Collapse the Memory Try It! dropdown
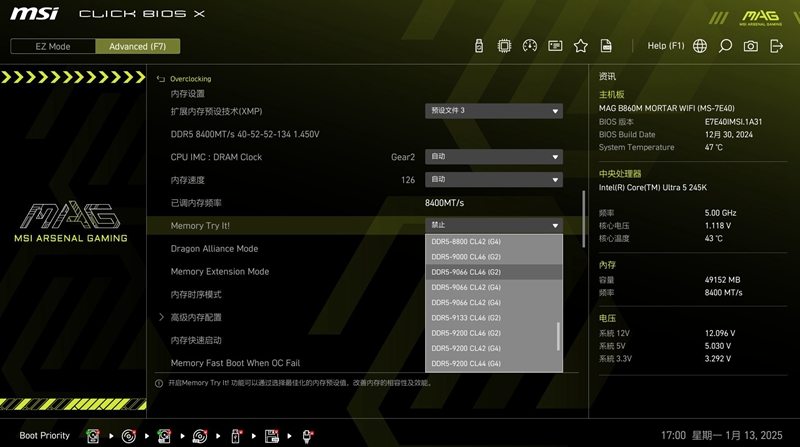Image resolution: width=800 pixels, height=447 pixels. (x=494, y=226)
